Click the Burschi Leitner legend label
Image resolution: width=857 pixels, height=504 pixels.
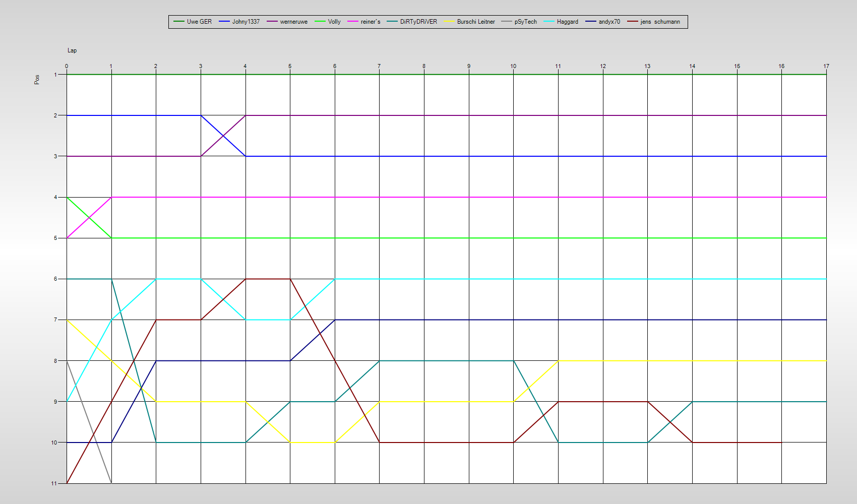point(476,22)
